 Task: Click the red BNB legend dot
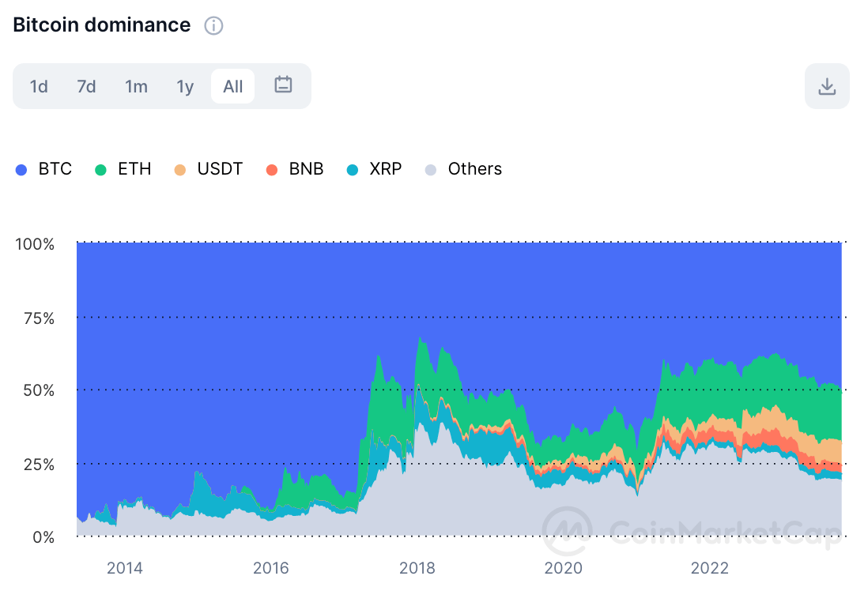pyautogui.click(x=272, y=170)
